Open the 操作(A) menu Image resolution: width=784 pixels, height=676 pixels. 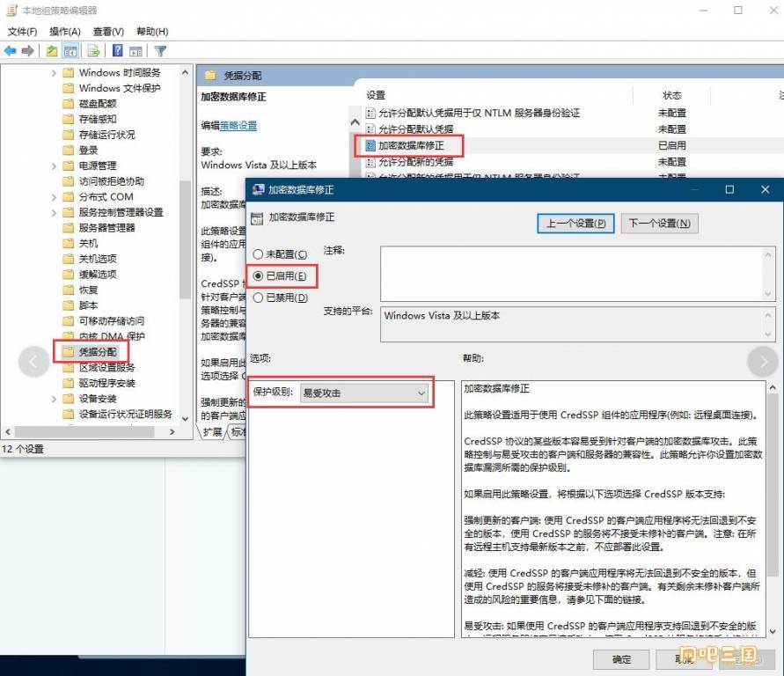click(x=64, y=32)
